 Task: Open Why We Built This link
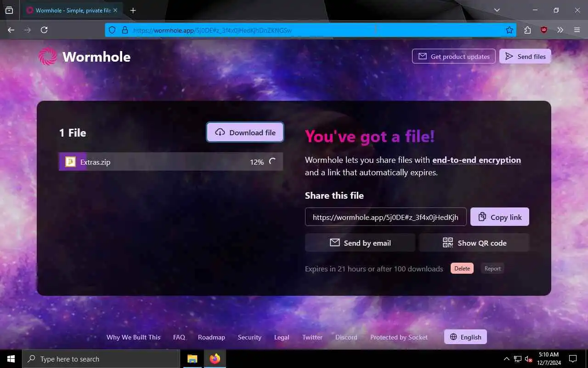(134, 337)
